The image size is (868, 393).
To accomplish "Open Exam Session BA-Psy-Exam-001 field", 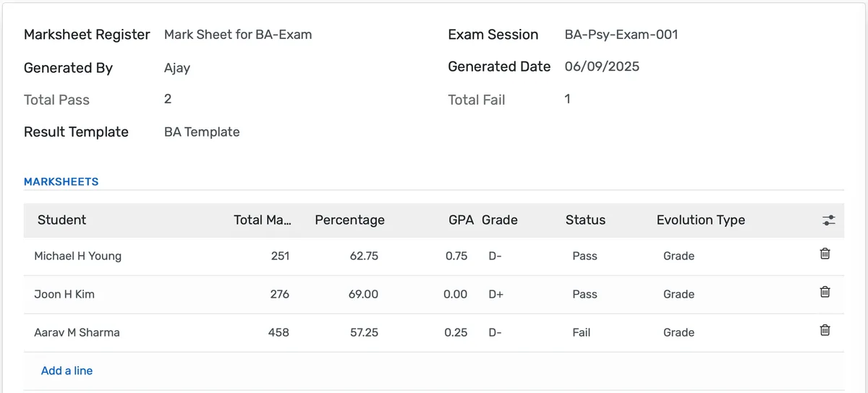I will [621, 35].
